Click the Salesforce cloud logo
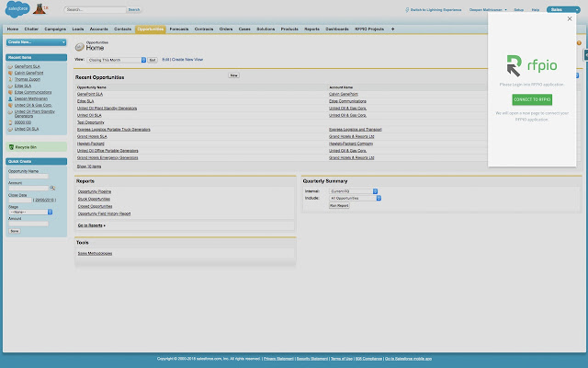This screenshot has width=588, height=368. click(17, 9)
